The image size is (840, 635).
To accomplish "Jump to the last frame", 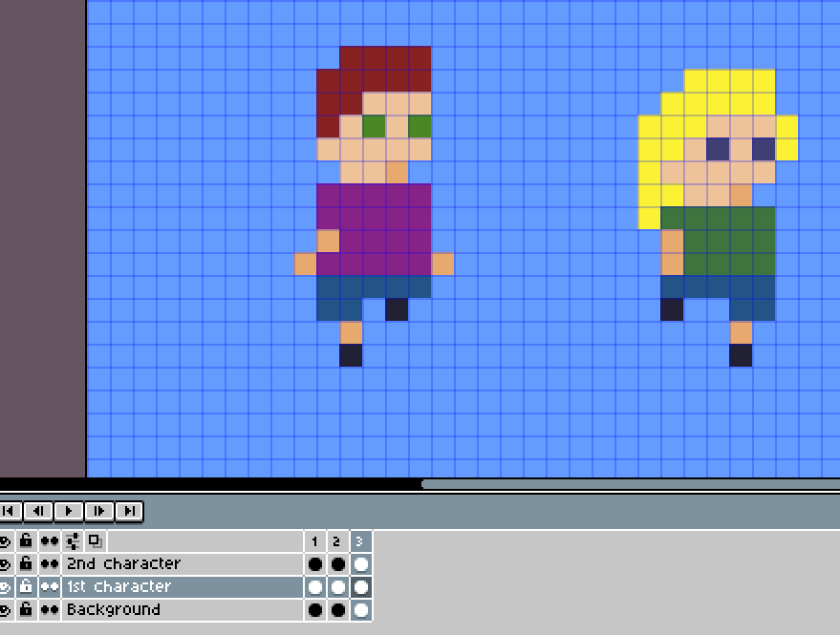I will 129,511.
